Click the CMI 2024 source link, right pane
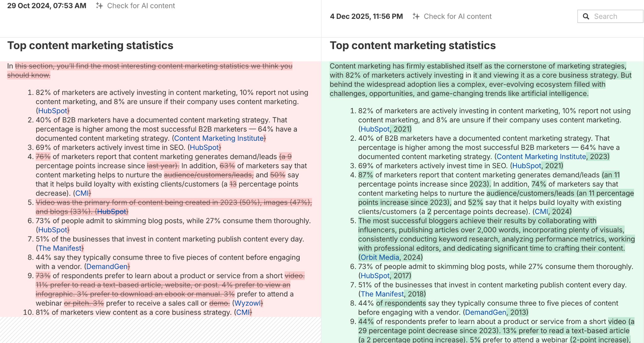 click(541, 212)
